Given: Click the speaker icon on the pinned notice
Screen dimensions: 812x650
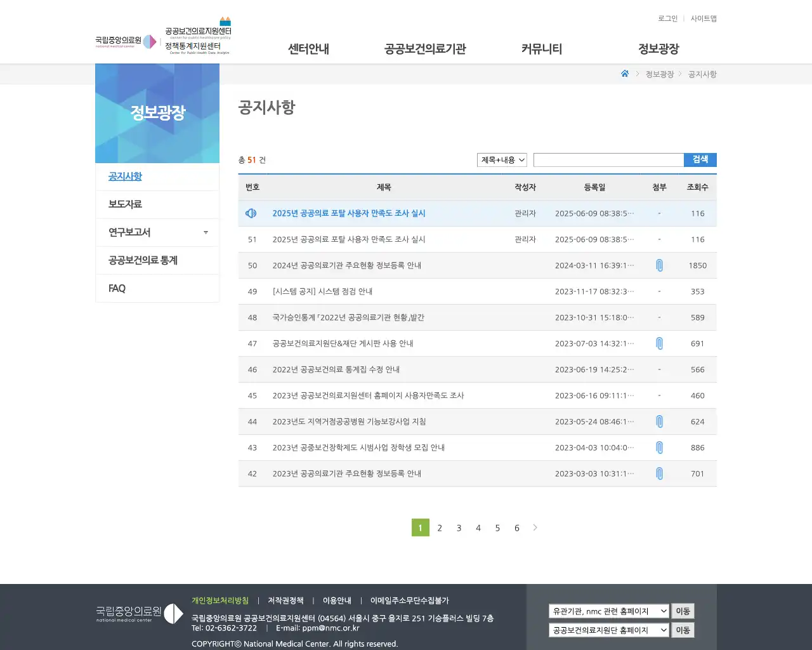Looking at the screenshot, I should 251,213.
